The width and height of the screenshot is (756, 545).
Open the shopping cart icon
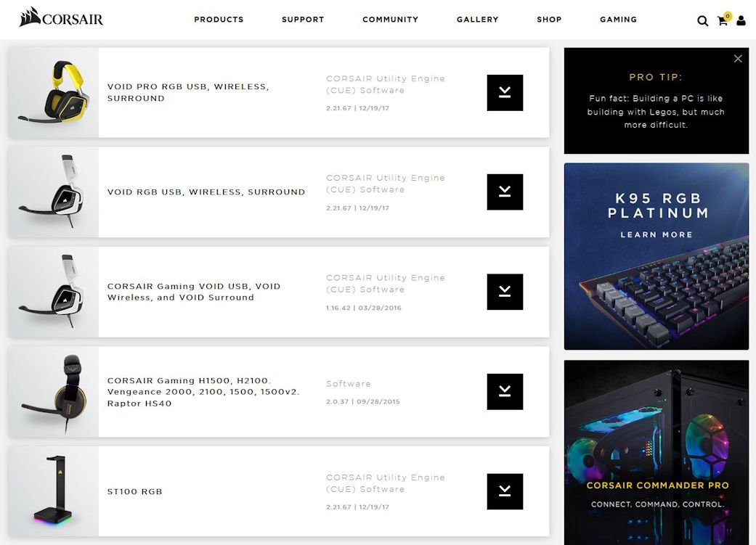tap(724, 20)
